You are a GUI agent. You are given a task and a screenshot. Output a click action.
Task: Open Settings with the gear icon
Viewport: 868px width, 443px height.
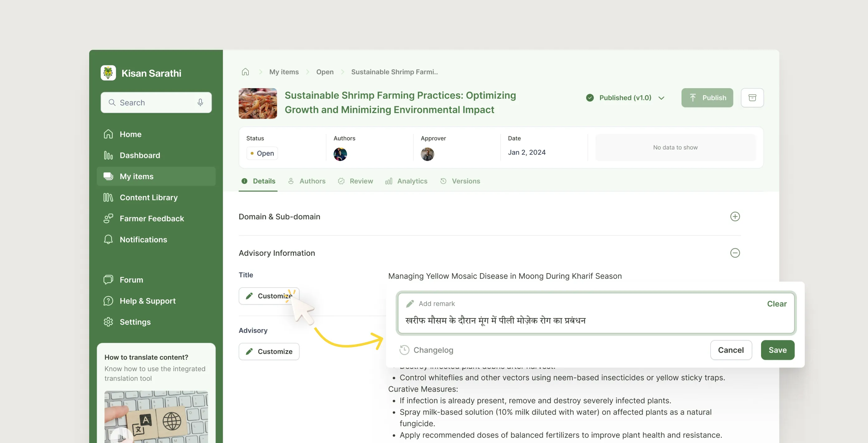tap(108, 322)
